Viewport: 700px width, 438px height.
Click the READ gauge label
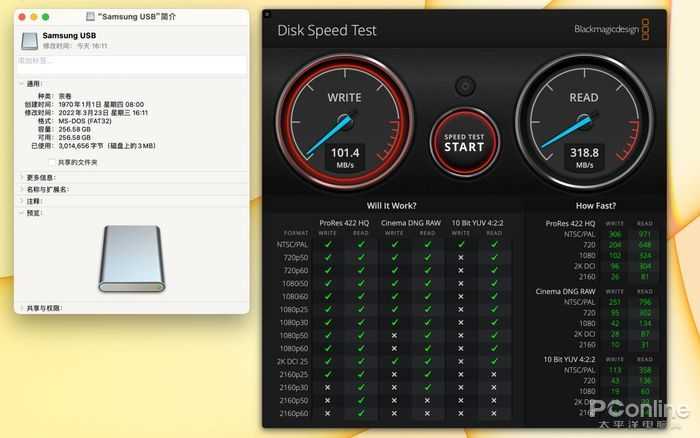click(x=583, y=97)
